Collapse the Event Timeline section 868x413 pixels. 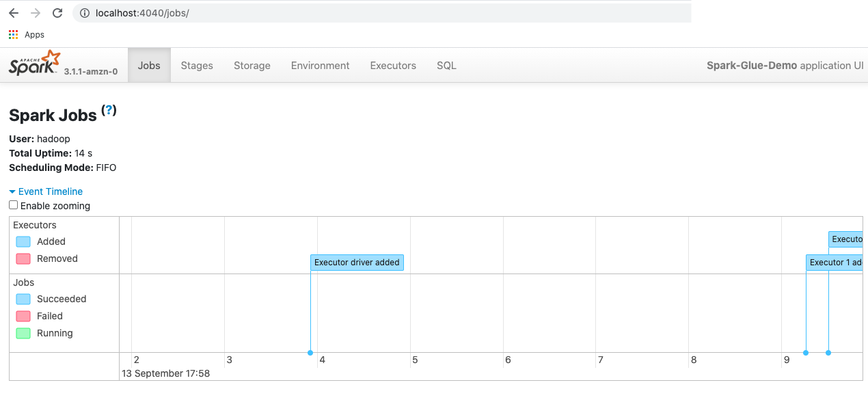point(45,191)
